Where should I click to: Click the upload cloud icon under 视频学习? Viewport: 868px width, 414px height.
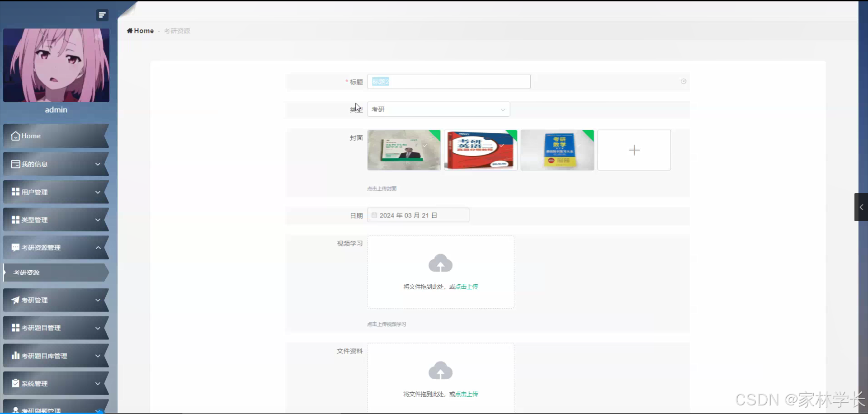point(440,263)
